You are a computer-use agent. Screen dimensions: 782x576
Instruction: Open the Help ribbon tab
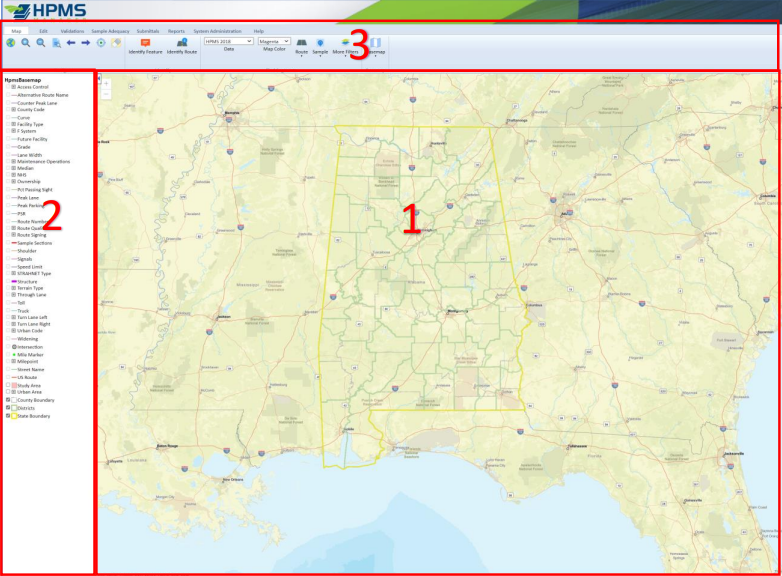tap(258, 31)
